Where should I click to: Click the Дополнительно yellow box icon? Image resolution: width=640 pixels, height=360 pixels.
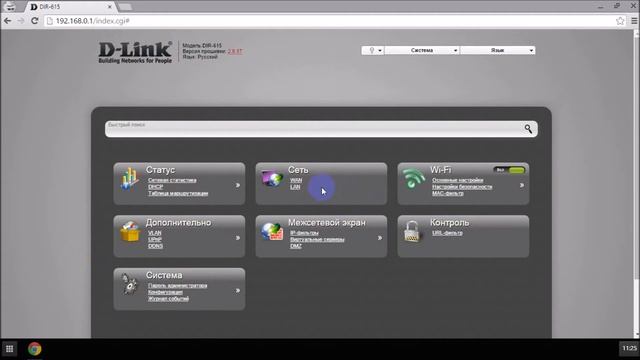tap(130, 231)
